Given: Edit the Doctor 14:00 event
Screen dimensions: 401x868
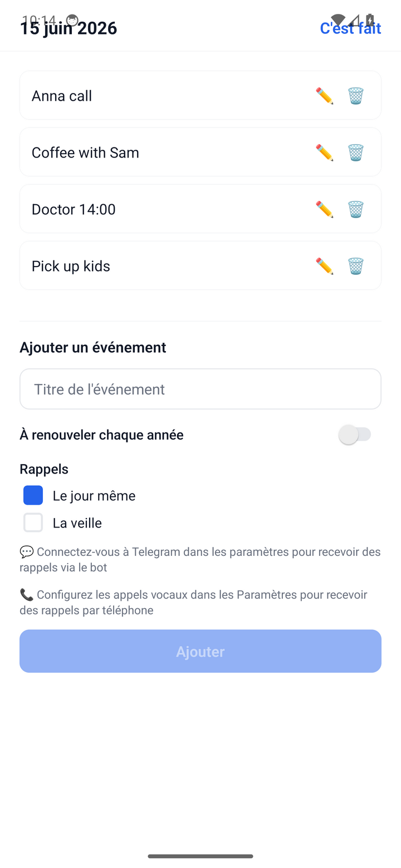Looking at the screenshot, I should point(324,209).
